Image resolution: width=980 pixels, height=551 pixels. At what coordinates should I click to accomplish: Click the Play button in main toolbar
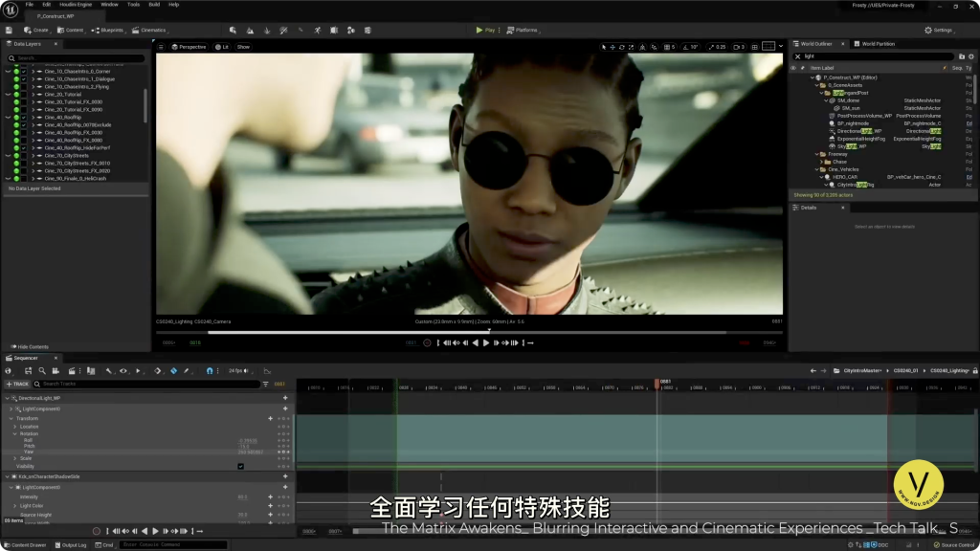(485, 30)
